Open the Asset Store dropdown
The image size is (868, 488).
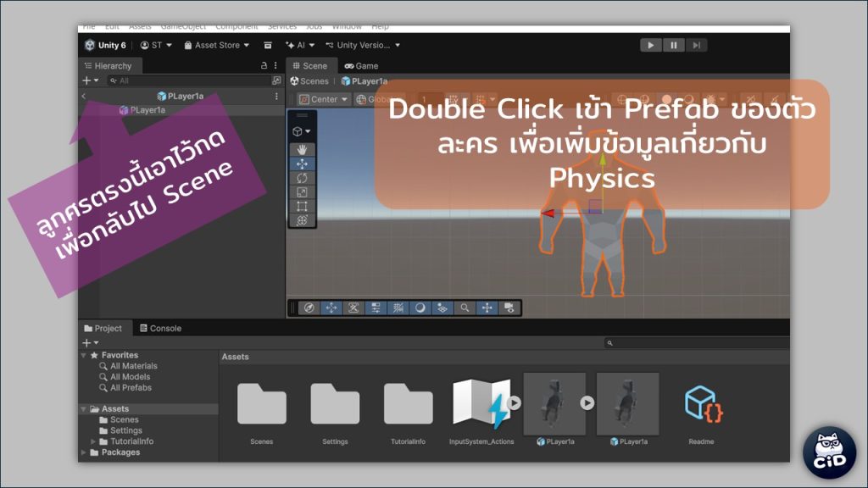pos(217,45)
